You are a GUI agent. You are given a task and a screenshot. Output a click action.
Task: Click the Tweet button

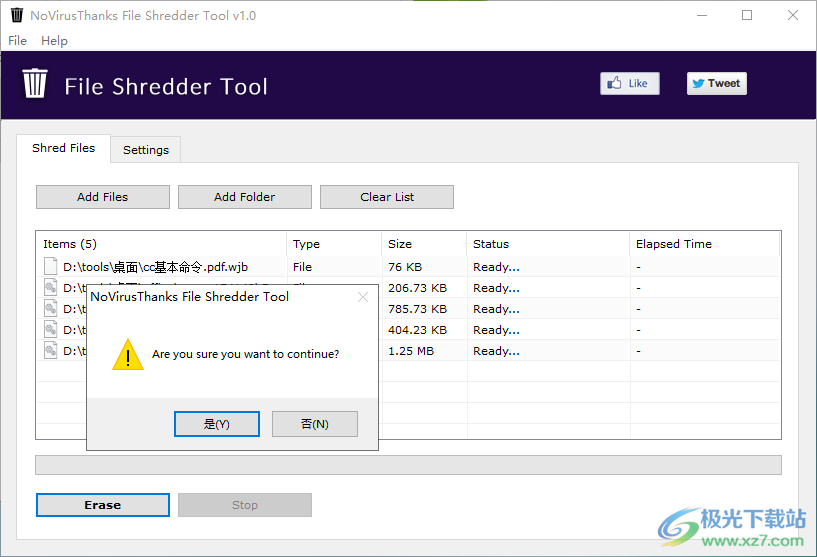click(716, 83)
